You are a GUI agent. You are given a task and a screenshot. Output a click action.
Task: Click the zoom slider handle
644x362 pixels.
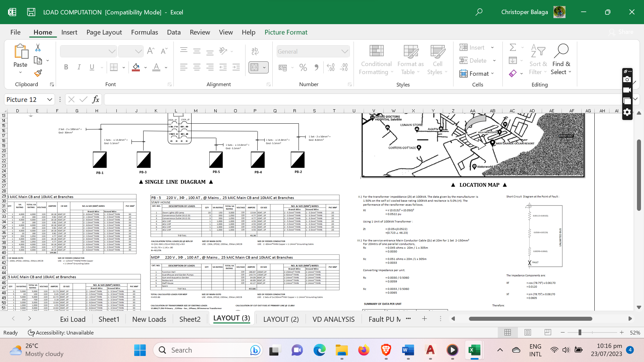click(x=580, y=332)
